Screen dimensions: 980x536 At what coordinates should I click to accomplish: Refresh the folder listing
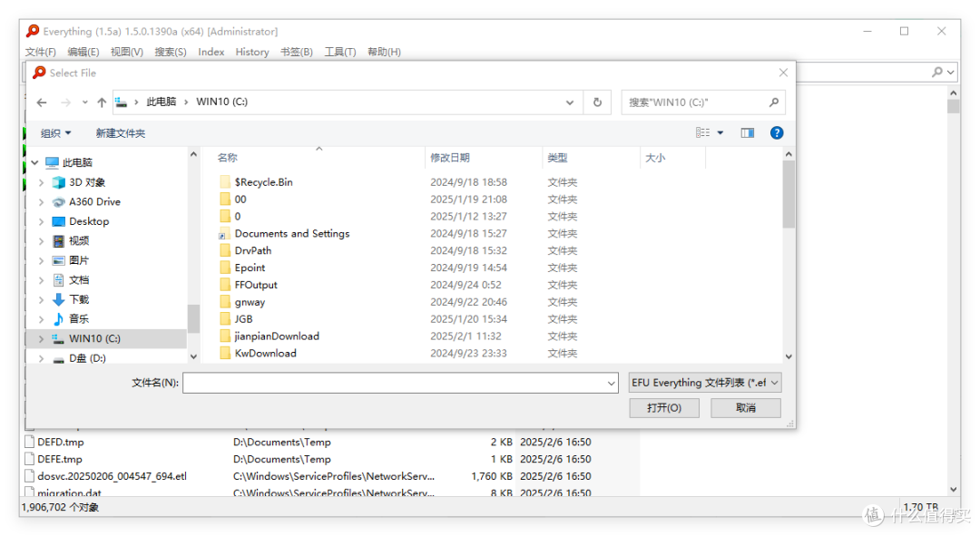[x=597, y=102]
